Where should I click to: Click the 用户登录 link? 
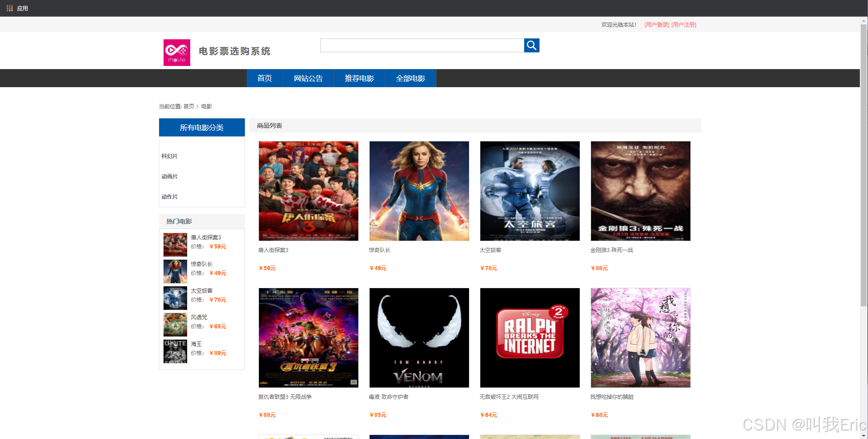coord(657,25)
